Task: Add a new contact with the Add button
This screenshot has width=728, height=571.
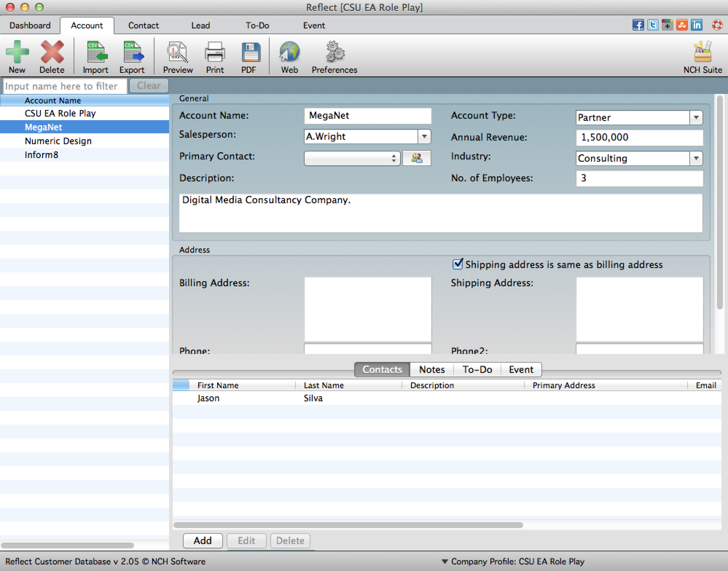Action: point(203,540)
